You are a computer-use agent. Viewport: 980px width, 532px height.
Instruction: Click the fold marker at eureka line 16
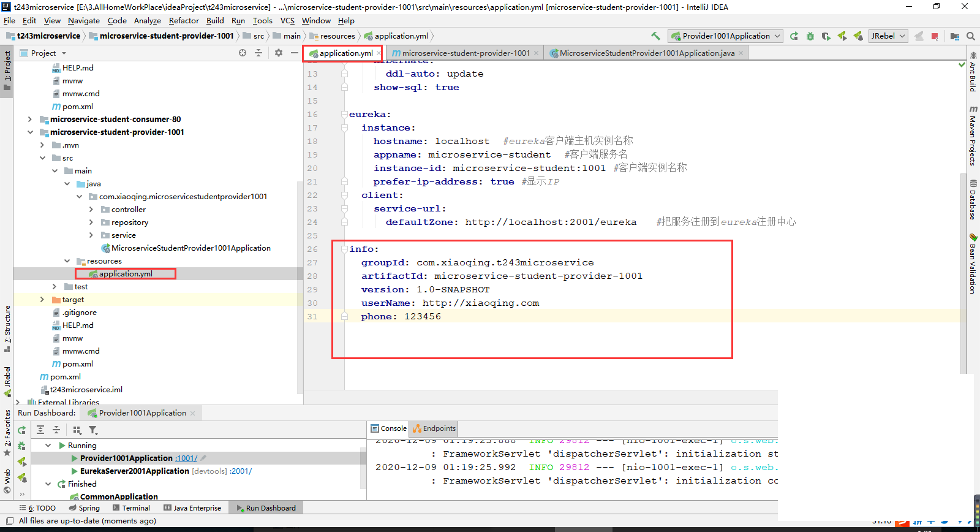coord(344,115)
